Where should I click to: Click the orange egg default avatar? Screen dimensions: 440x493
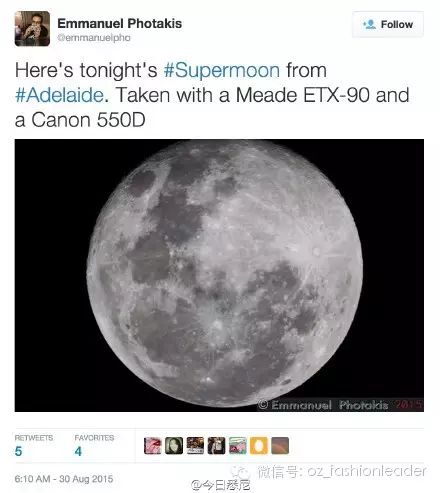point(259,446)
